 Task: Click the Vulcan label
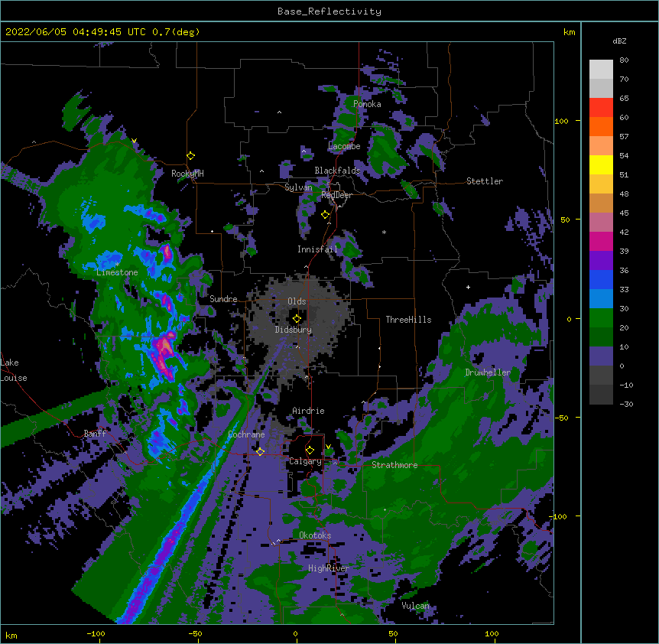point(415,606)
